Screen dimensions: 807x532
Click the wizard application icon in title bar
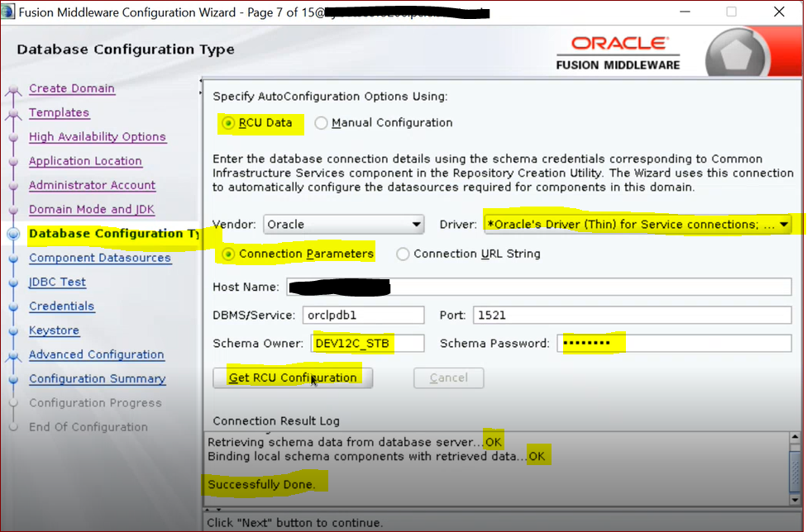pyautogui.click(x=8, y=12)
